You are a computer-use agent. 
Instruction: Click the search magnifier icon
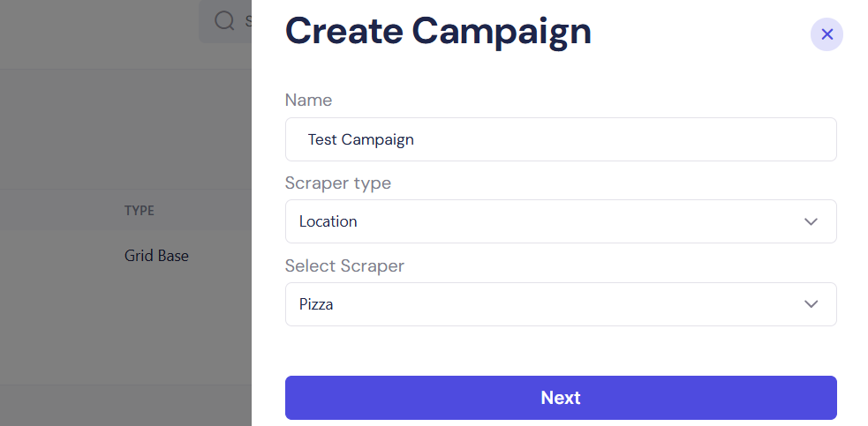click(x=225, y=20)
